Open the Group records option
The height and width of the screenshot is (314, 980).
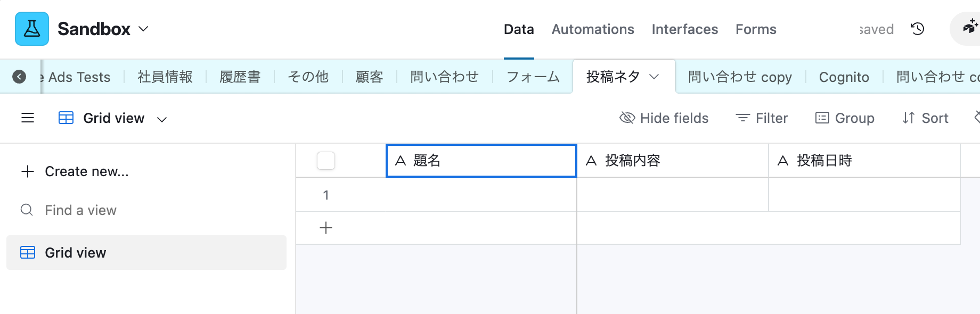coord(845,118)
